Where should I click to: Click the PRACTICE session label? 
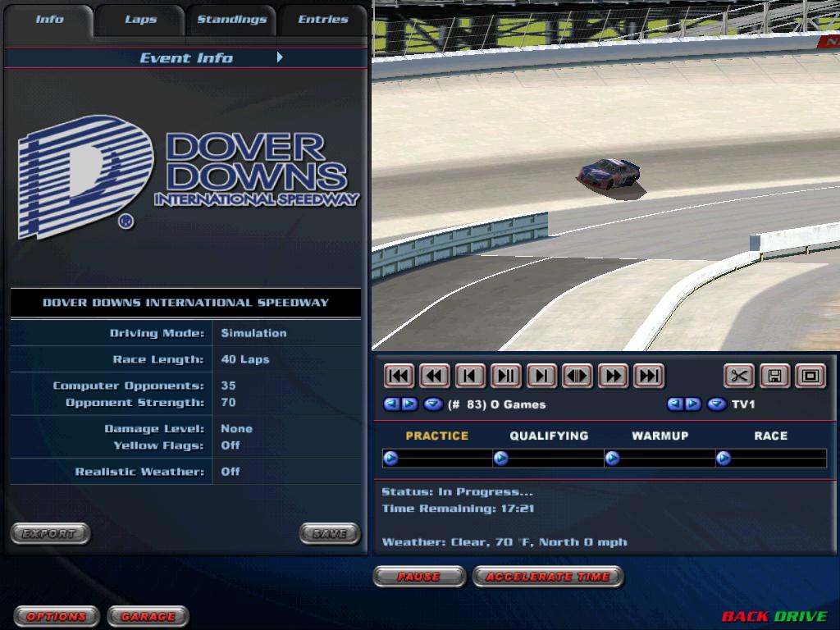437,436
